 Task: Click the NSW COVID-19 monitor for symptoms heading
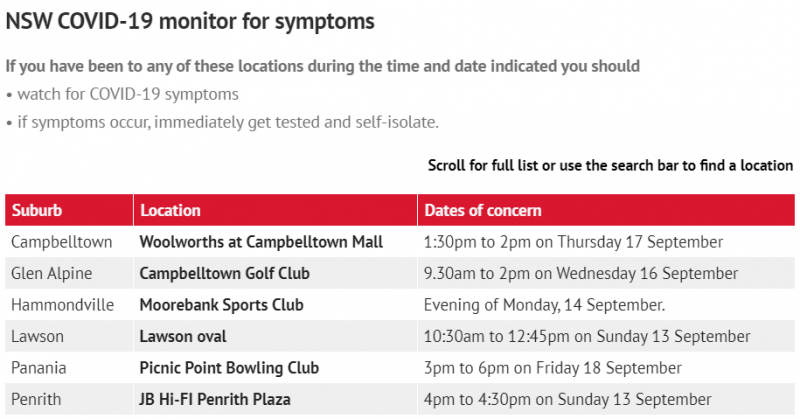pos(190,21)
